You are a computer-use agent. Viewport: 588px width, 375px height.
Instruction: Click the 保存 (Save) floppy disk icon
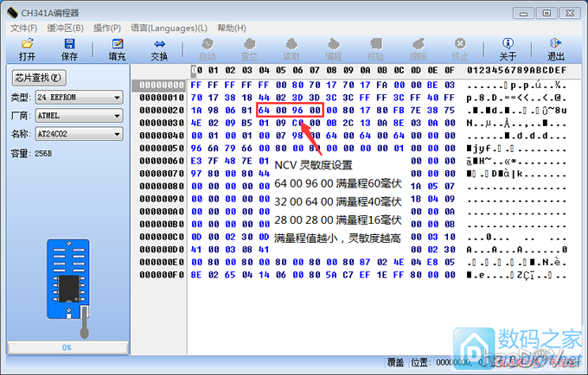tap(69, 48)
